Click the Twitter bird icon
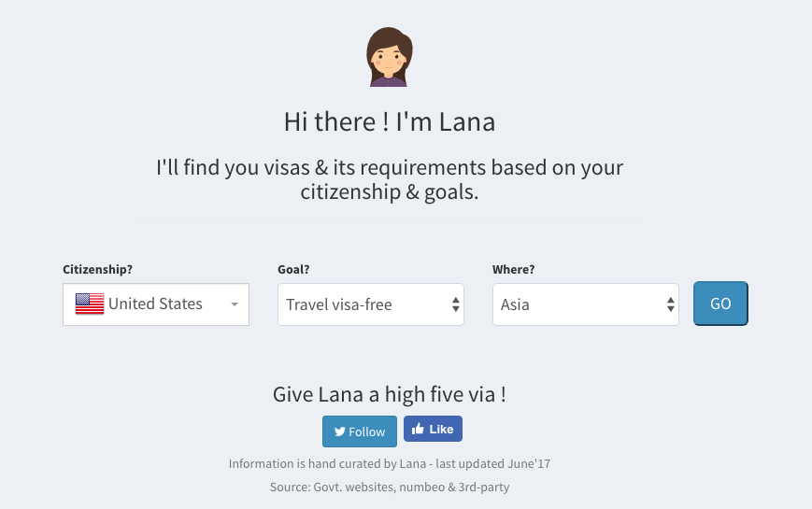 pyautogui.click(x=340, y=431)
